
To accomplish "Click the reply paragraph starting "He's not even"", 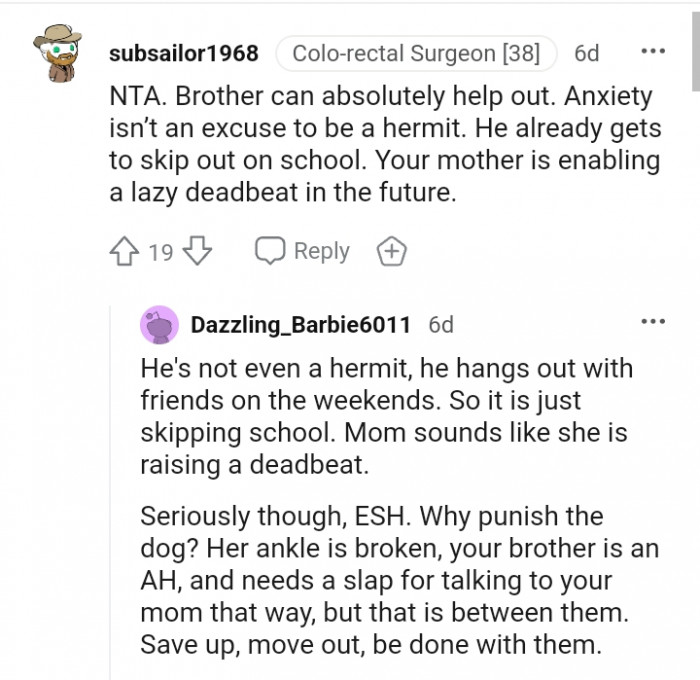I will pyautogui.click(x=387, y=415).
